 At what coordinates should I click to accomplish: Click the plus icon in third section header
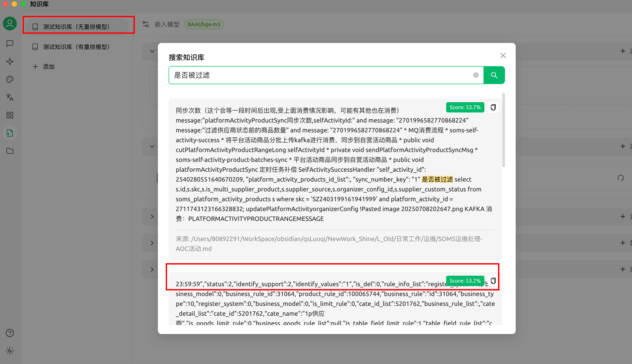(623, 216)
